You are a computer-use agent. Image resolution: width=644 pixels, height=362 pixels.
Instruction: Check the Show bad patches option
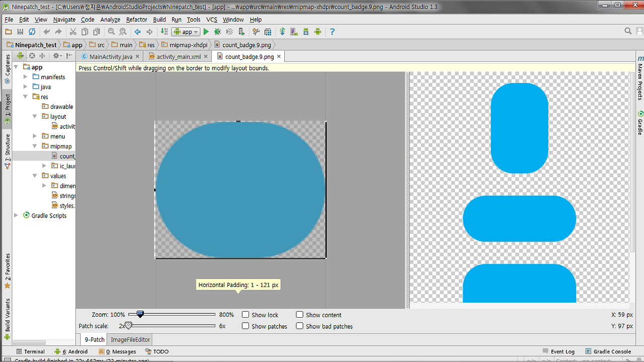coord(299,326)
